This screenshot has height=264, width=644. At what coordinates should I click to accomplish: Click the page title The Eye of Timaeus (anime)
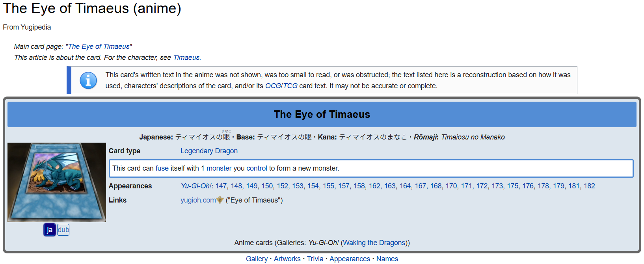tap(92, 8)
